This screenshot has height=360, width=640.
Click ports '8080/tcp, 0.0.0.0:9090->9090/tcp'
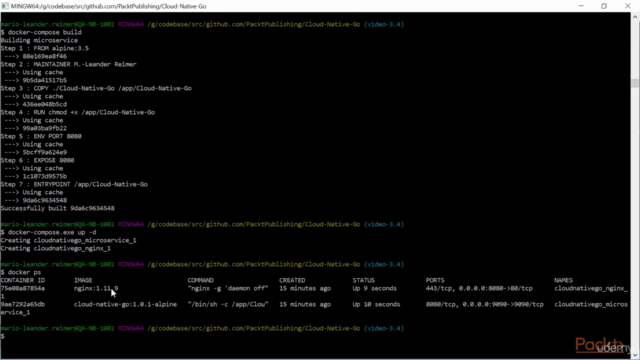(x=484, y=304)
